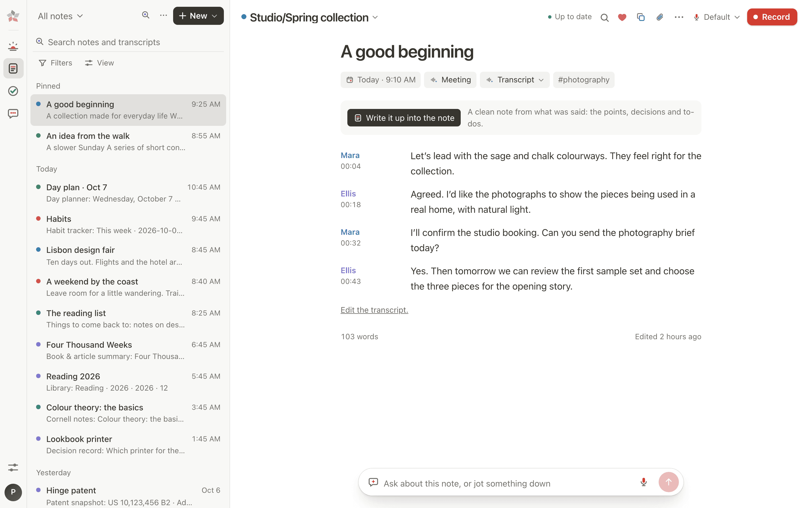Open the sunrise daily view icon
This screenshot has width=812, height=508.
point(13,46)
